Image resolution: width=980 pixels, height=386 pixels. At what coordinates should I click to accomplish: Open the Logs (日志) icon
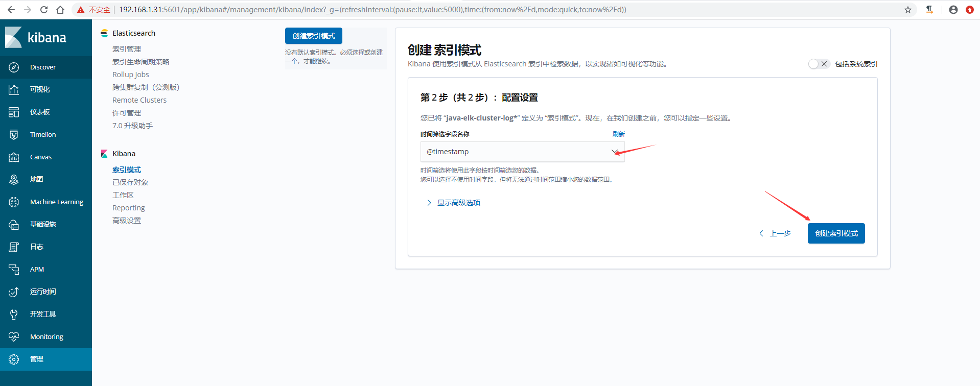[x=14, y=247]
